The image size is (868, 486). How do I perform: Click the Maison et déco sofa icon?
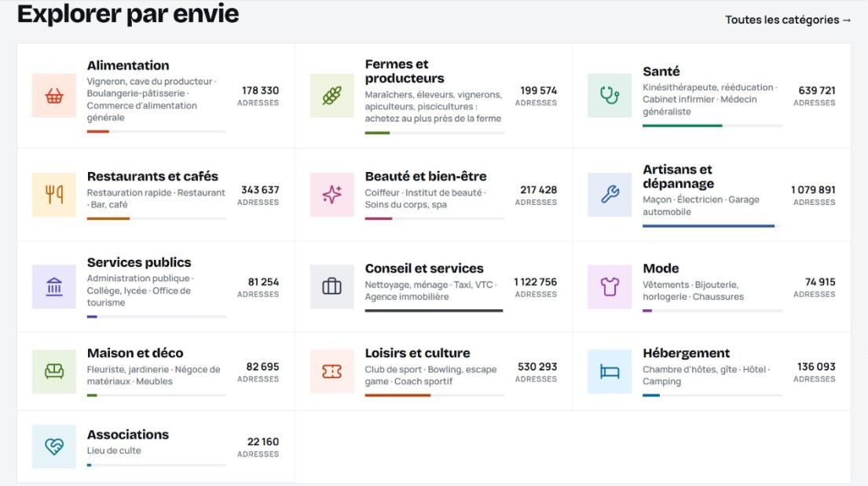(53, 371)
